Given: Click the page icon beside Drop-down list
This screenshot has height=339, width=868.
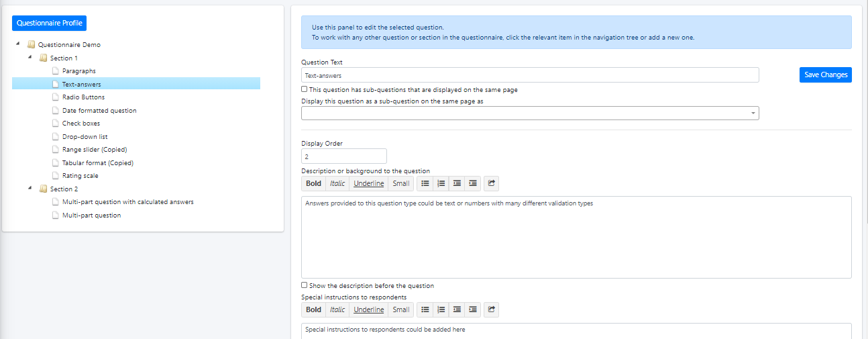Looking at the screenshot, I should click(x=56, y=136).
